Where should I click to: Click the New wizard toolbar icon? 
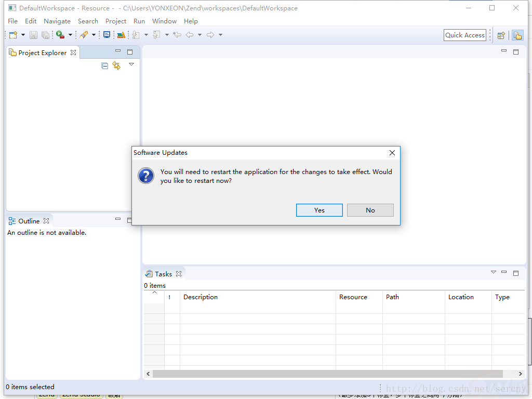(13, 35)
